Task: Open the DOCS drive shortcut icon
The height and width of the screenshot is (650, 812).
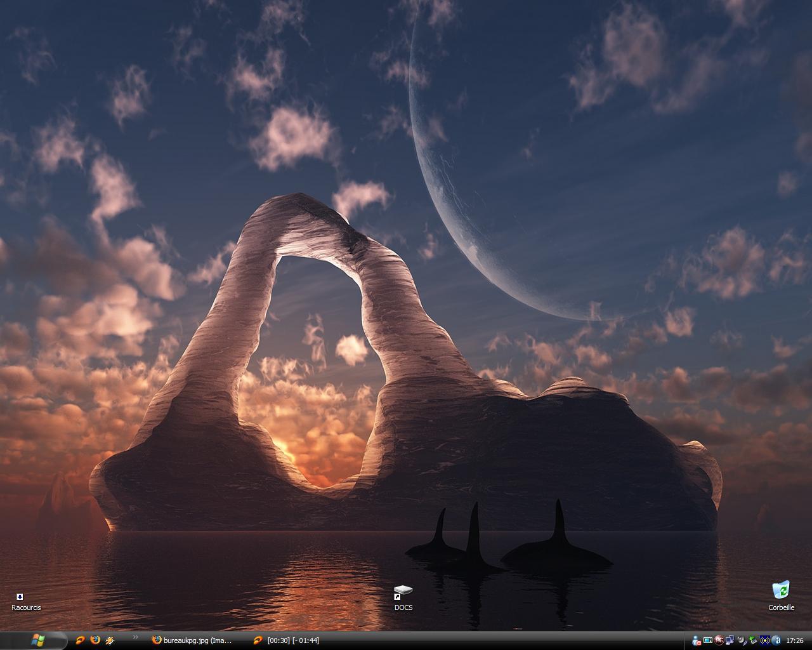Action: click(403, 594)
